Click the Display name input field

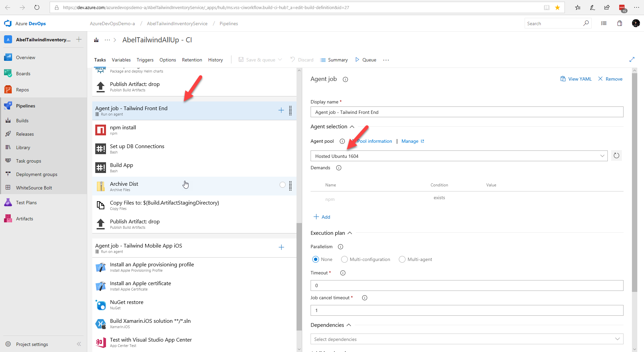coord(467,112)
